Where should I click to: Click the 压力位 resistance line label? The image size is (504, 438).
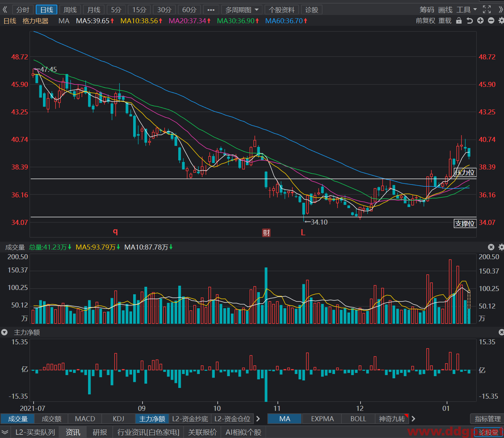465,172
